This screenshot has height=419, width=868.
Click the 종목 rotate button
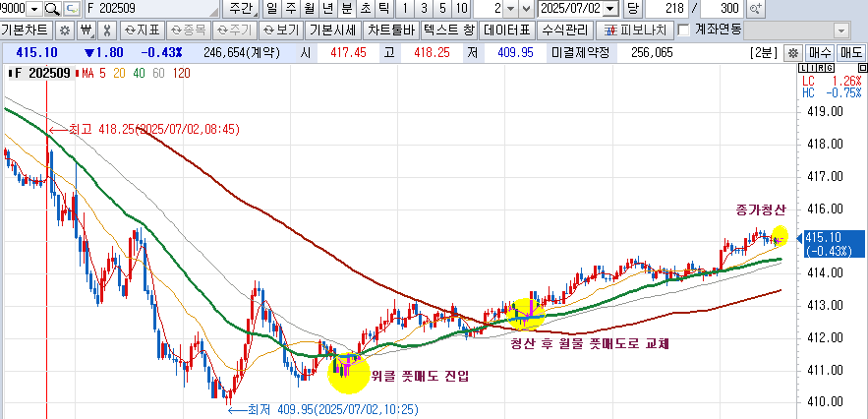coord(188,30)
